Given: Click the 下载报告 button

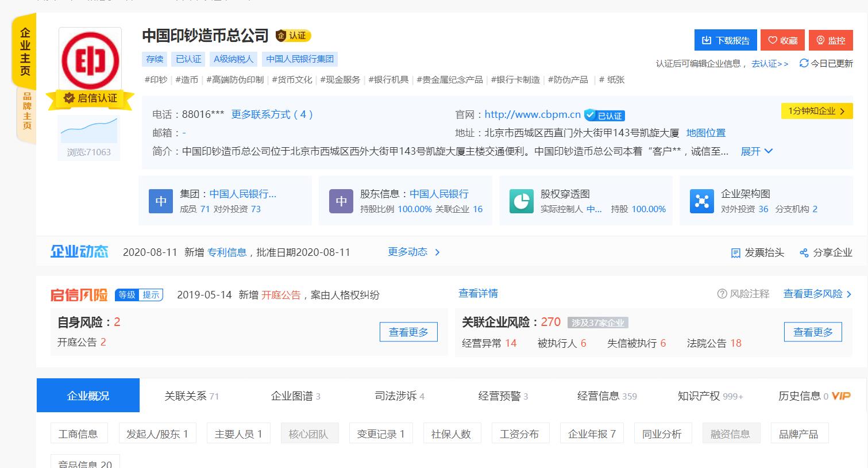Looking at the screenshot, I should 726,40.
